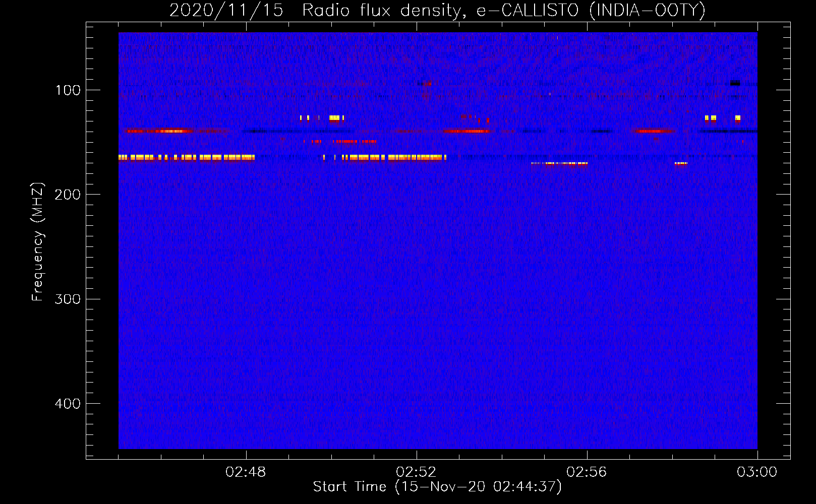
Task: Click the 400 frequency tick label
Action: (x=68, y=404)
